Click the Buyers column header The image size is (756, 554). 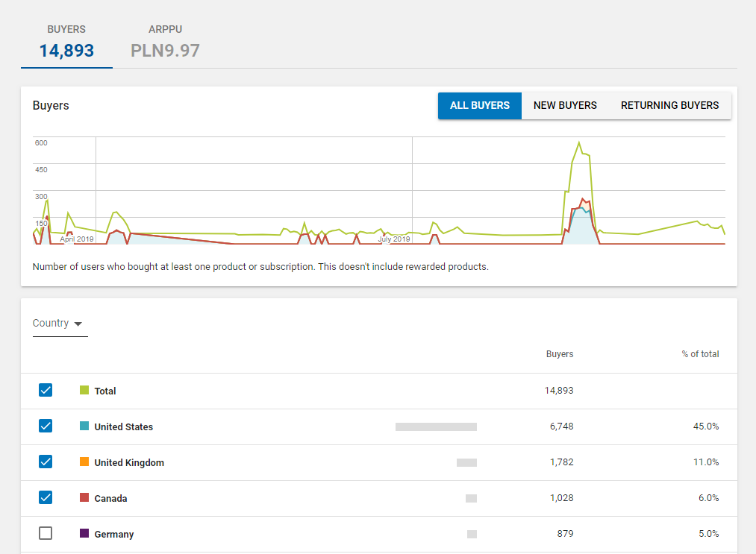[559, 354]
